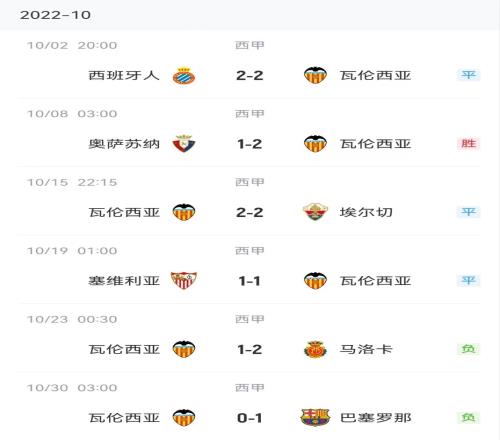Click the 西甲 league label on 10/08
Viewport: 500px width, 440px height.
click(x=250, y=114)
